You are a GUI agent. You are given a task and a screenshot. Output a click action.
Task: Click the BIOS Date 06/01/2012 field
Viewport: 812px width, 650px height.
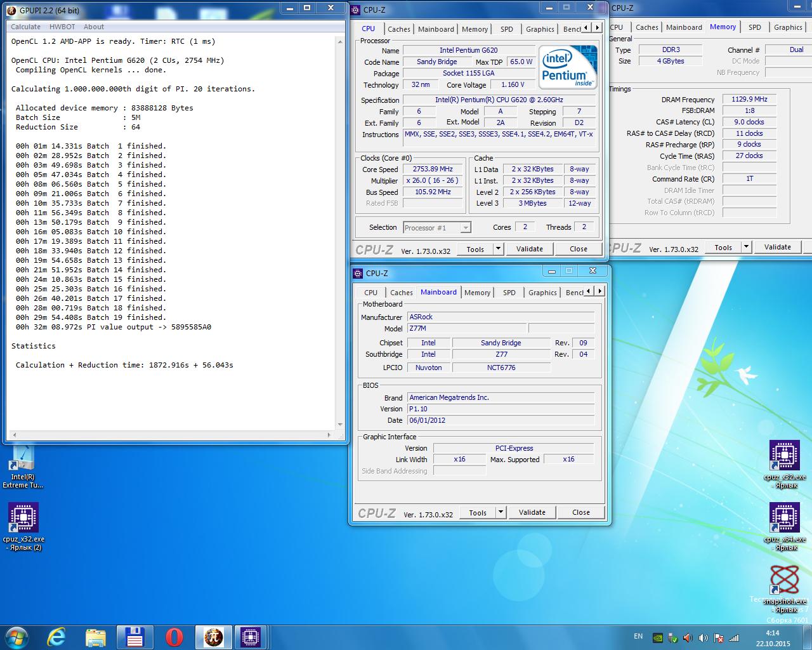click(501, 420)
